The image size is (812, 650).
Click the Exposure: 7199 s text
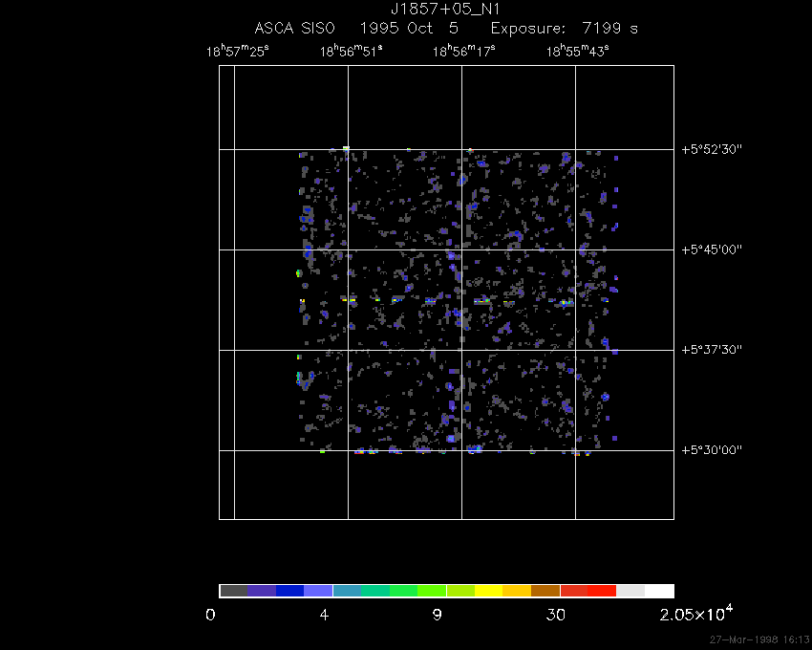(564, 29)
